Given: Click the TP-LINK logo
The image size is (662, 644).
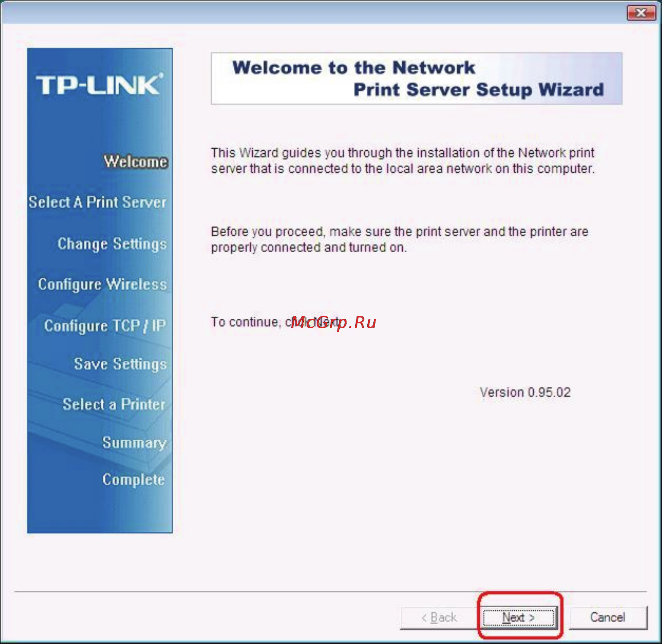Looking at the screenshot, I should coord(99,84).
